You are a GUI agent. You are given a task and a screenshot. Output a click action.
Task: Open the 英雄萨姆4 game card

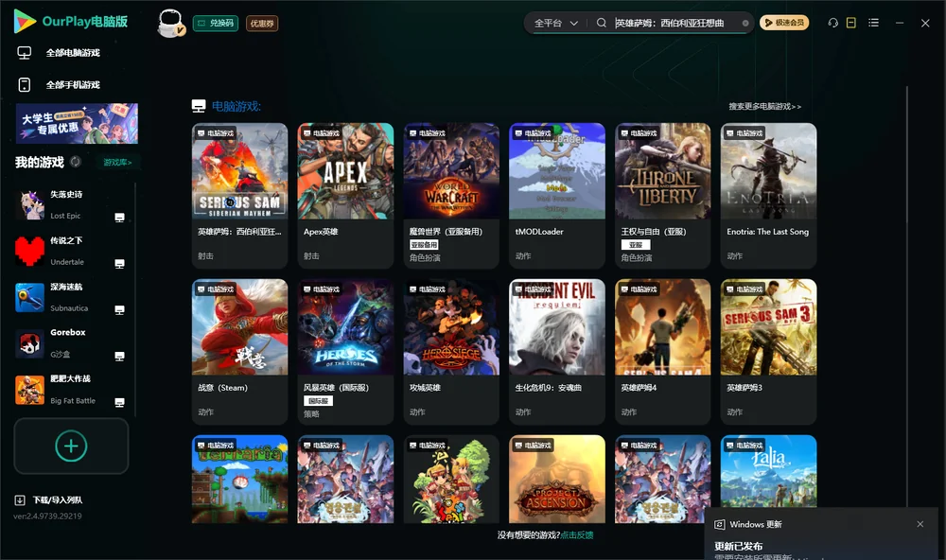662,352
